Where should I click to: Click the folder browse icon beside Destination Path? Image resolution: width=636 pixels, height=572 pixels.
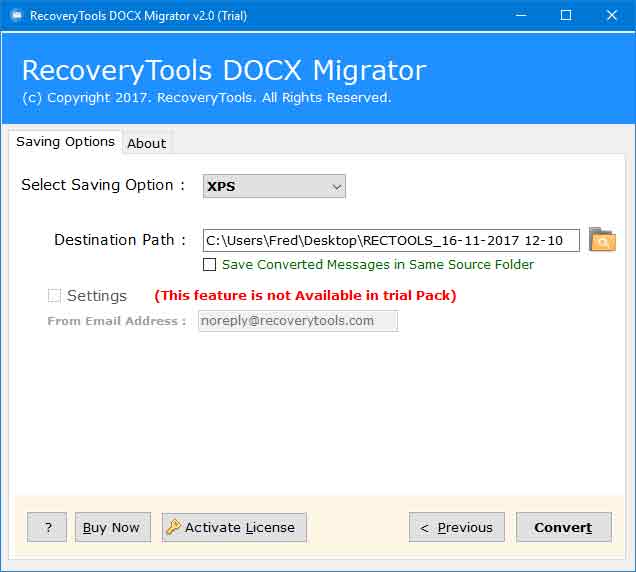tap(602, 240)
